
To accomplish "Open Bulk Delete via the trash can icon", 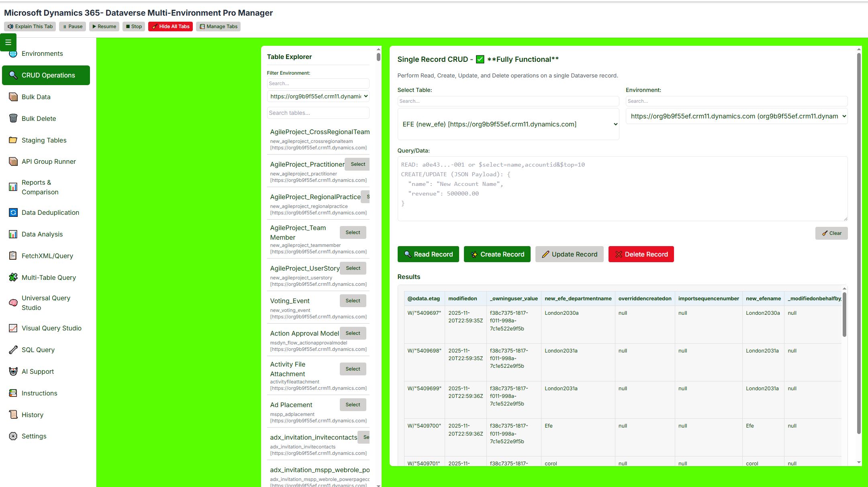I will tap(13, 118).
